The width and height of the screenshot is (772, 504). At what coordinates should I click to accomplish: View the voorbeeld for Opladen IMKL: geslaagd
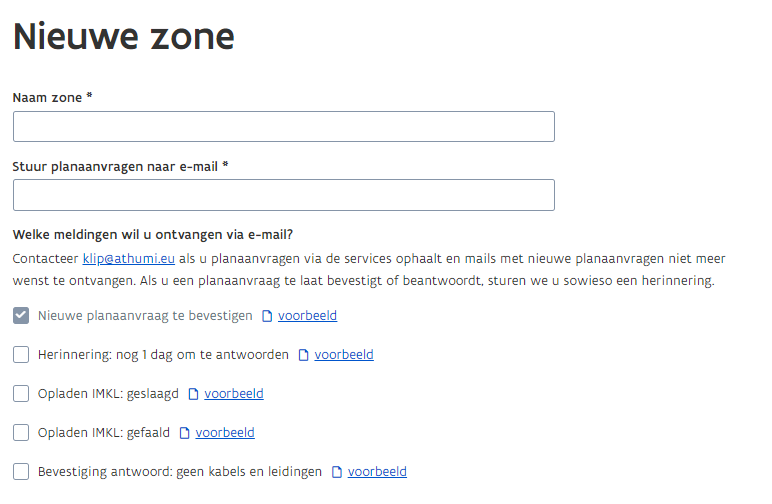click(234, 394)
